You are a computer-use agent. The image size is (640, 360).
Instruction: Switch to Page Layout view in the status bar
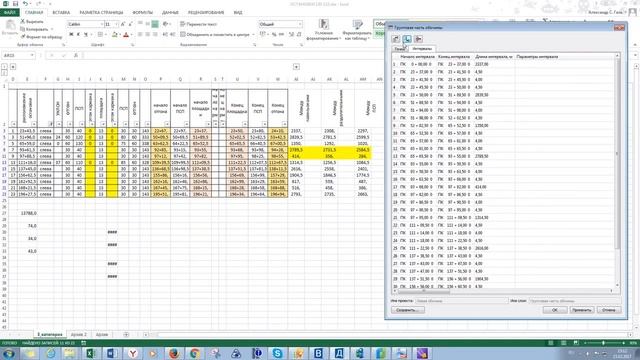coord(563,343)
